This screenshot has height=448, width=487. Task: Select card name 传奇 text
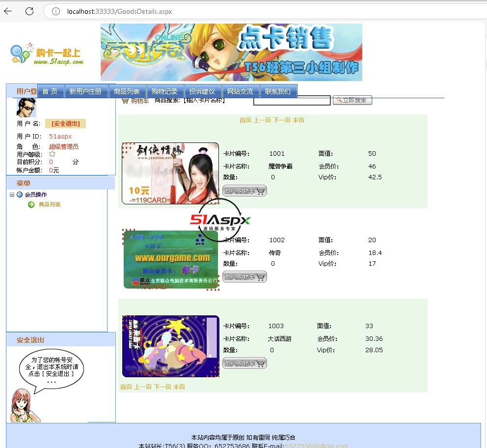coord(275,253)
